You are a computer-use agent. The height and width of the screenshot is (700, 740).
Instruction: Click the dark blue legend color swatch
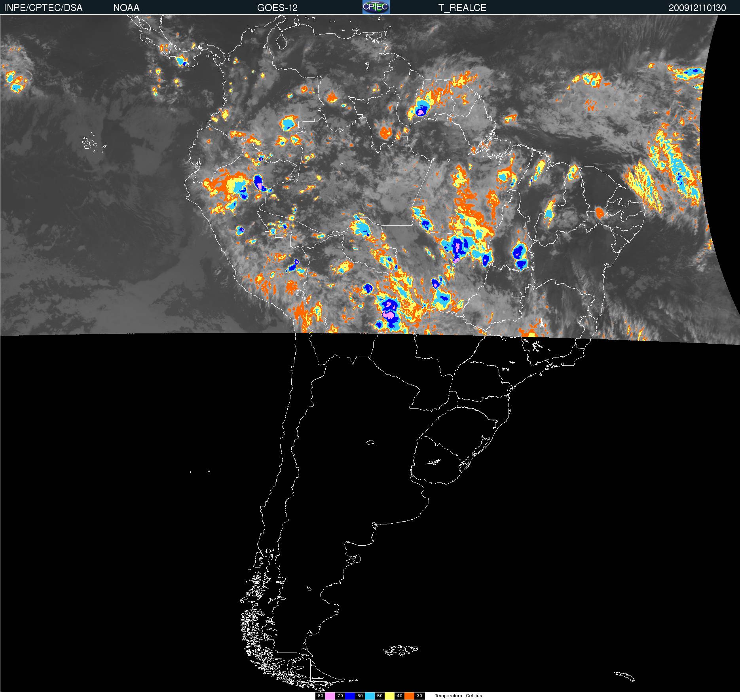point(350,696)
